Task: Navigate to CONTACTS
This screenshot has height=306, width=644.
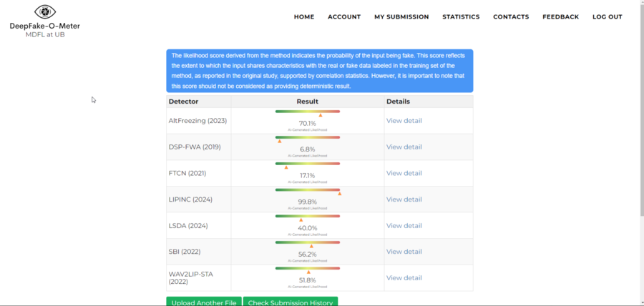Action: (x=511, y=17)
